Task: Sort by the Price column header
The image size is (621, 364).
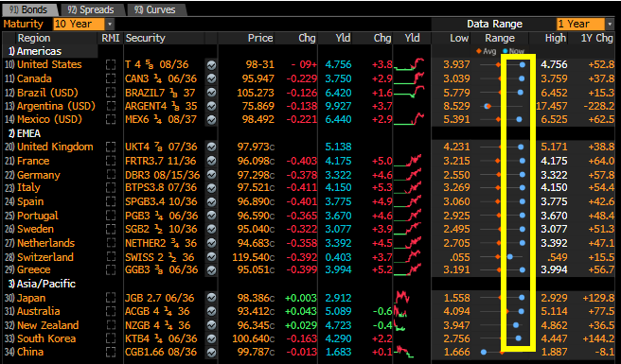Action: point(260,38)
